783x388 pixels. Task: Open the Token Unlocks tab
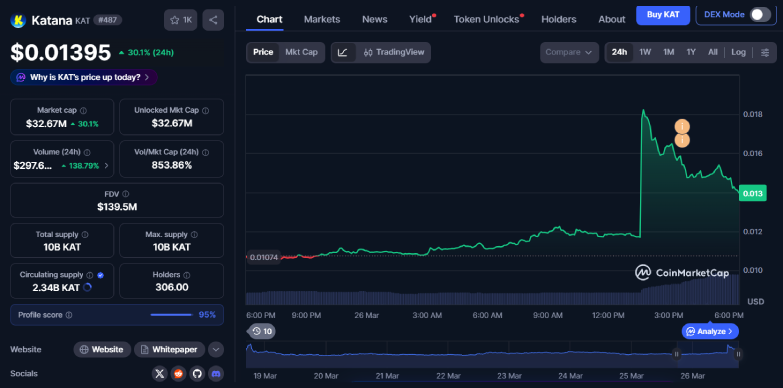[x=486, y=19]
